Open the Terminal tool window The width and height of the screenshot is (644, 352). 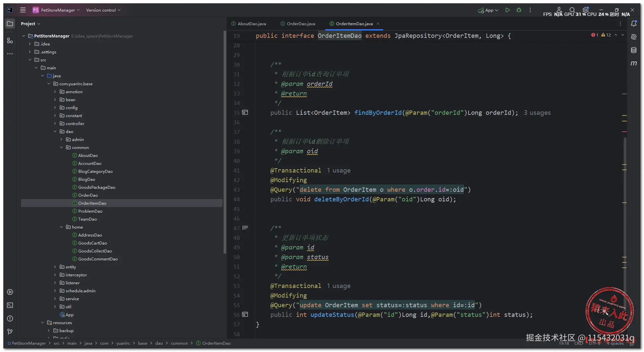10,305
